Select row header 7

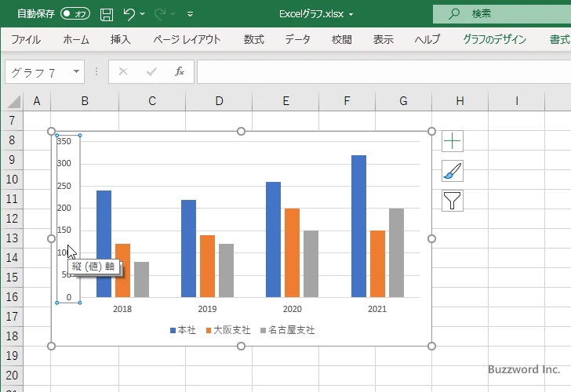coord(12,121)
